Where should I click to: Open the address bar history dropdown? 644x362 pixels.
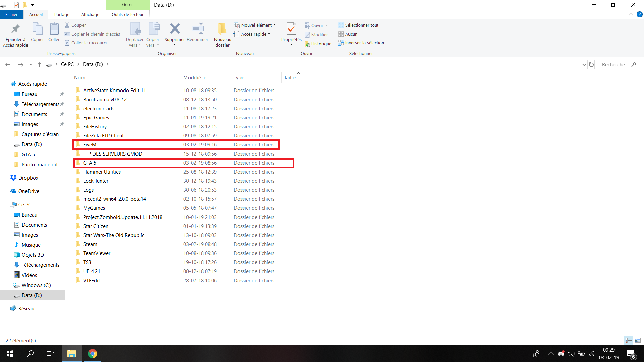click(584, 65)
